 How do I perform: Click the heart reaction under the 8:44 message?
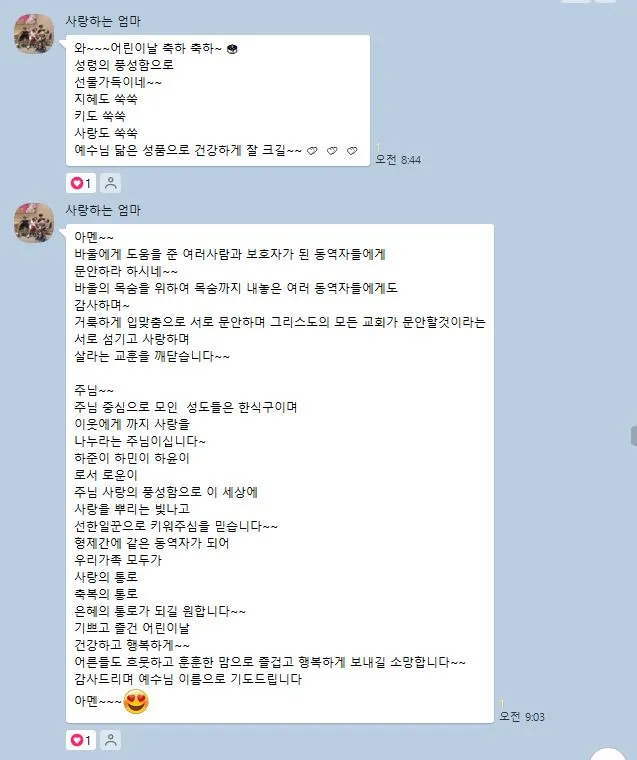pyautogui.click(x=80, y=183)
